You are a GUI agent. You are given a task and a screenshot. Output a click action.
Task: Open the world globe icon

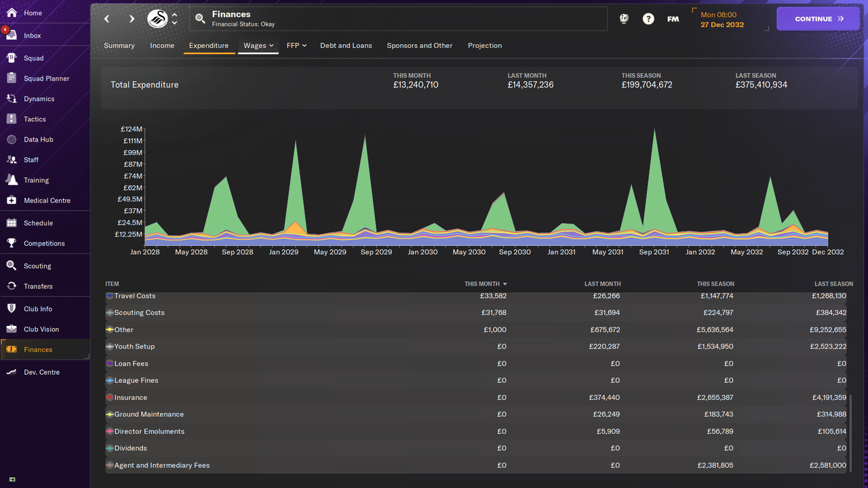[624, 19]
